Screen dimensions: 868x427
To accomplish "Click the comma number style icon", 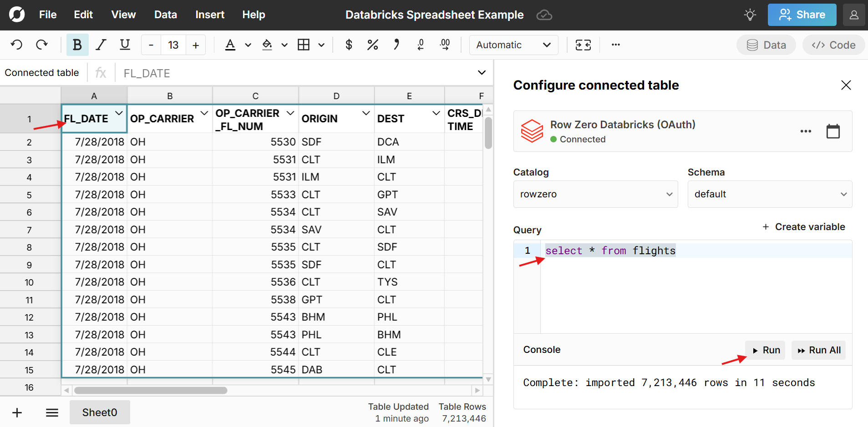I will click(x=396, y=45).
